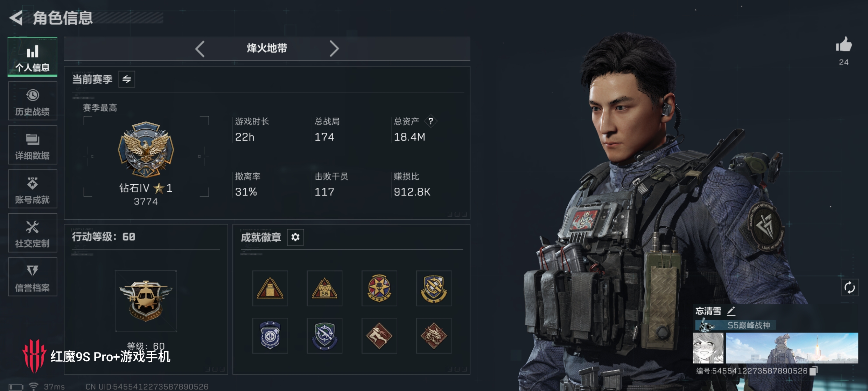This screenshot has height=391, width=868.
Task: Open the 历史战绩 tab
Action: (33, 101)
